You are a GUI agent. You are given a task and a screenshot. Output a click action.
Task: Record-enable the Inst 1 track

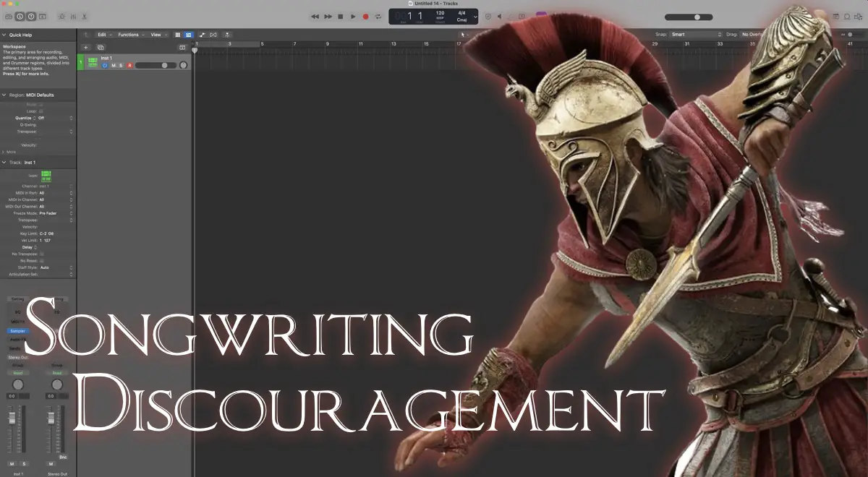(x=129, y=66)
